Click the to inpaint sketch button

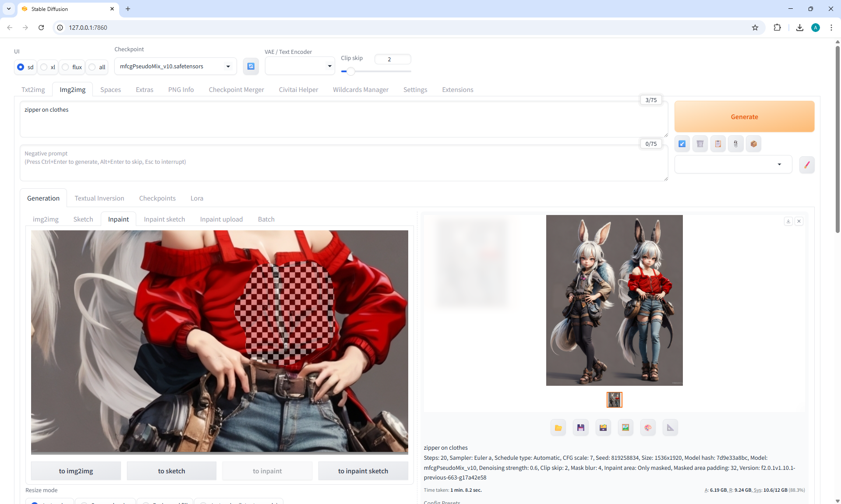pos(363,471)
